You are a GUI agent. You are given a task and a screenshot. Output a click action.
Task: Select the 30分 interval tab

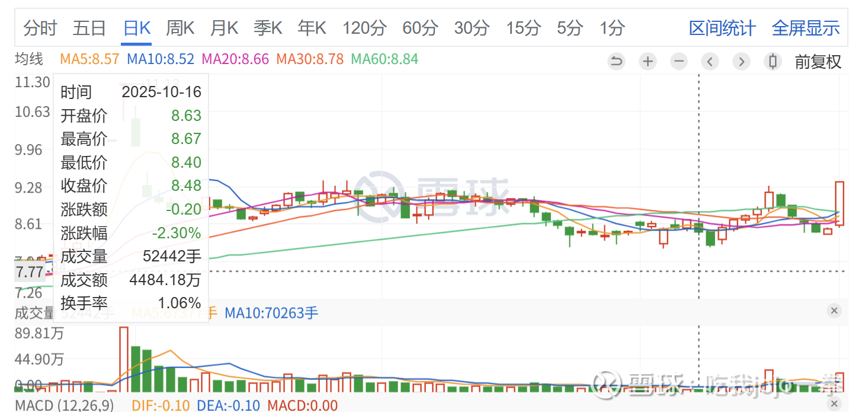point(472,28)
